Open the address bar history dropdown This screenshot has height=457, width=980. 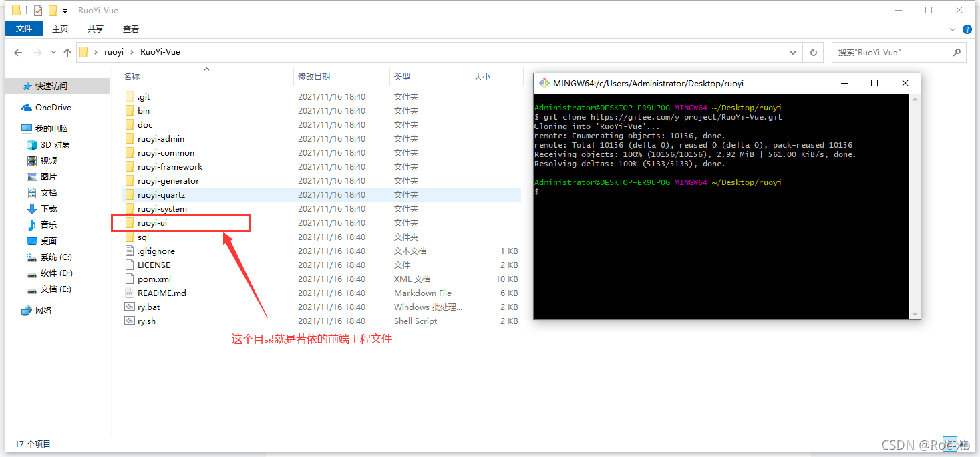[793, 52]
